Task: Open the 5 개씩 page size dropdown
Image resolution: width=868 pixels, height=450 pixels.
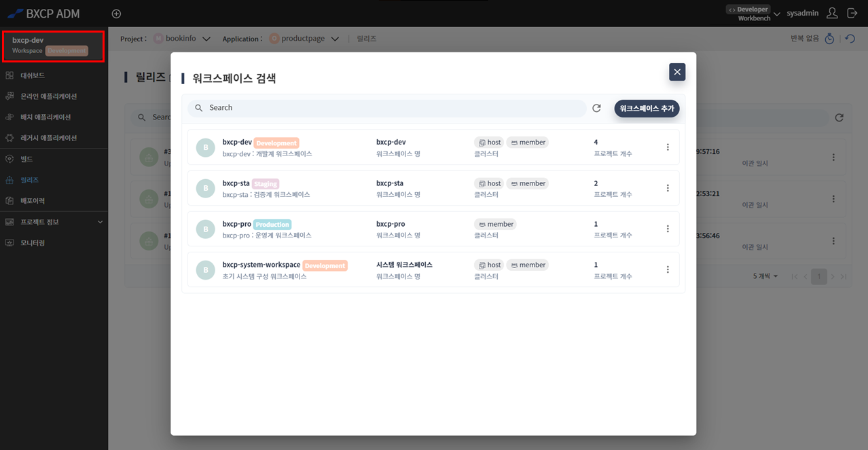Action: tap(766, 276)
